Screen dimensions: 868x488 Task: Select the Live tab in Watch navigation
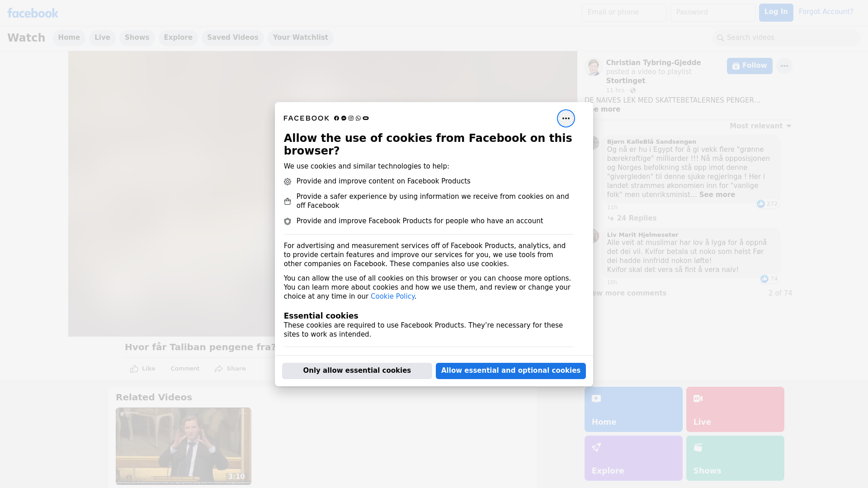pyautogui.click(x=102, y=38)
